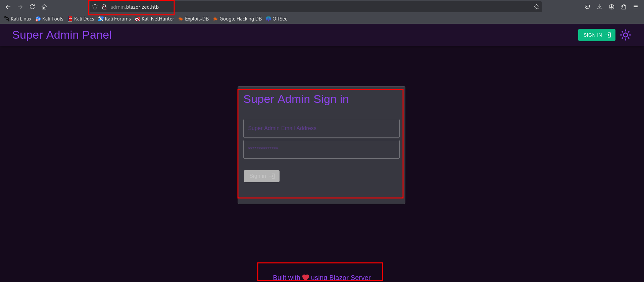Screen dimensions: 644x282
Task: Open the Pocket save icon
Action: 587,7
